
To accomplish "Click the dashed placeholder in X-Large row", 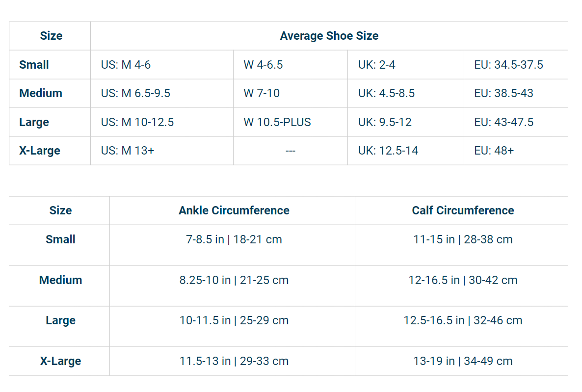I will [291, 151].
